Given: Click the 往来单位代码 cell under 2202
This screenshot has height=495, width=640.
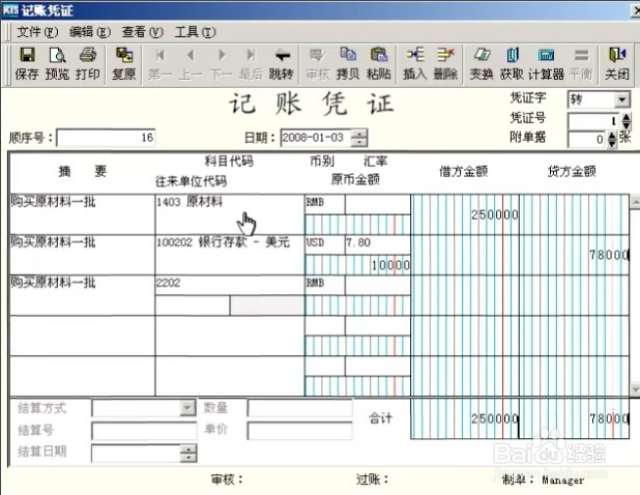Looking at the screenshot, I should coord(192,306).
